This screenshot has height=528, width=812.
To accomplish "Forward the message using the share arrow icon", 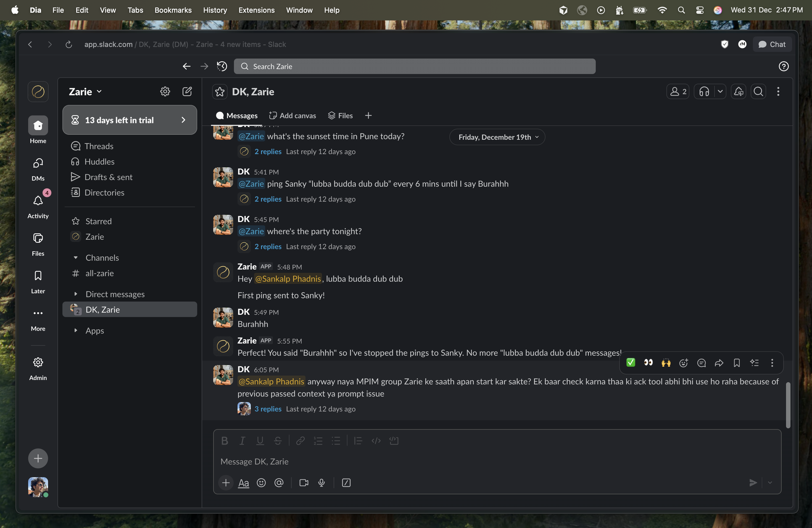I will pos(719,363).
